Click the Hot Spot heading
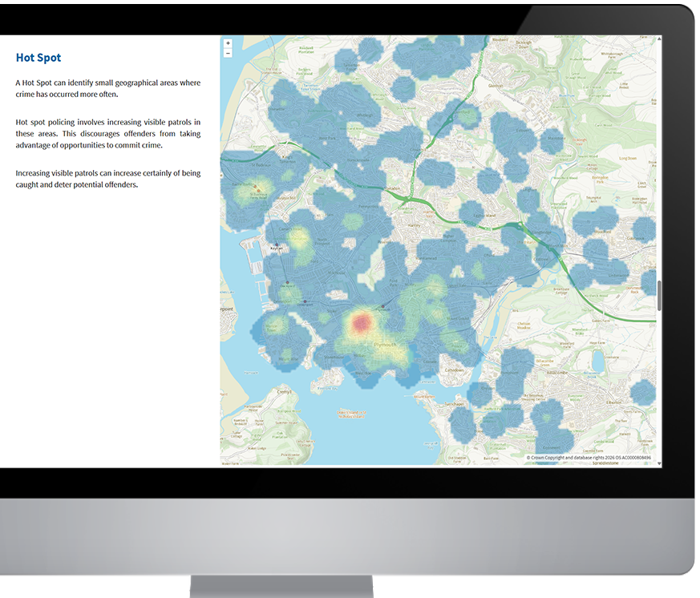 tap(38, 58)
